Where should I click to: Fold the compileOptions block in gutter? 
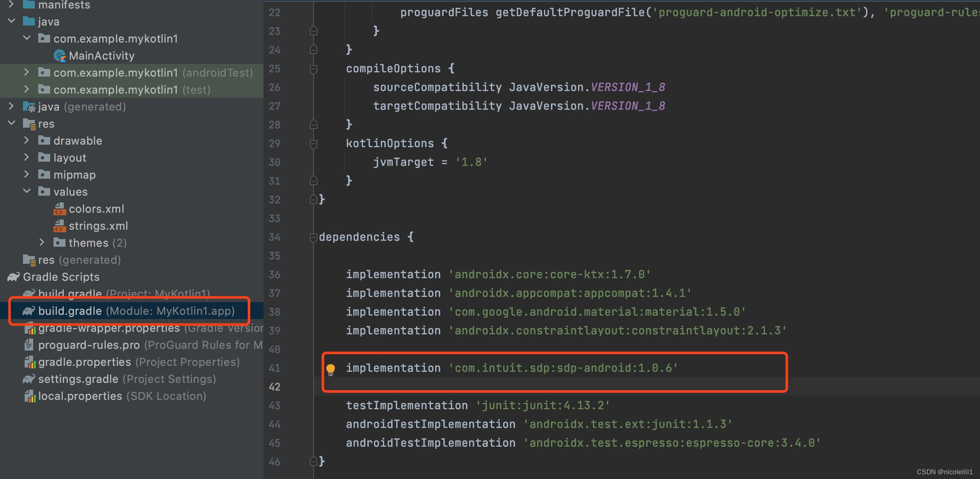314,69
